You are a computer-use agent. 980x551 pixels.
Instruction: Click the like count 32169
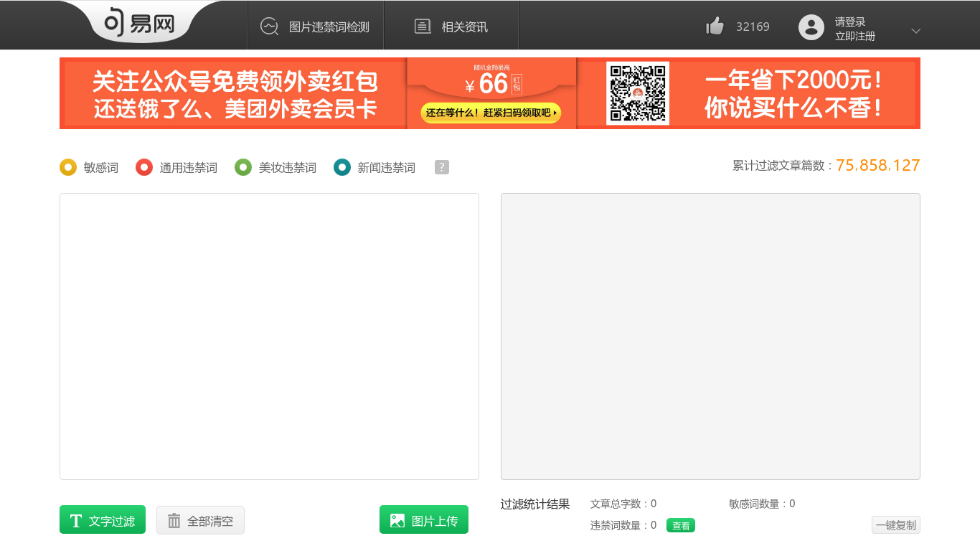(x=753, y=27)
